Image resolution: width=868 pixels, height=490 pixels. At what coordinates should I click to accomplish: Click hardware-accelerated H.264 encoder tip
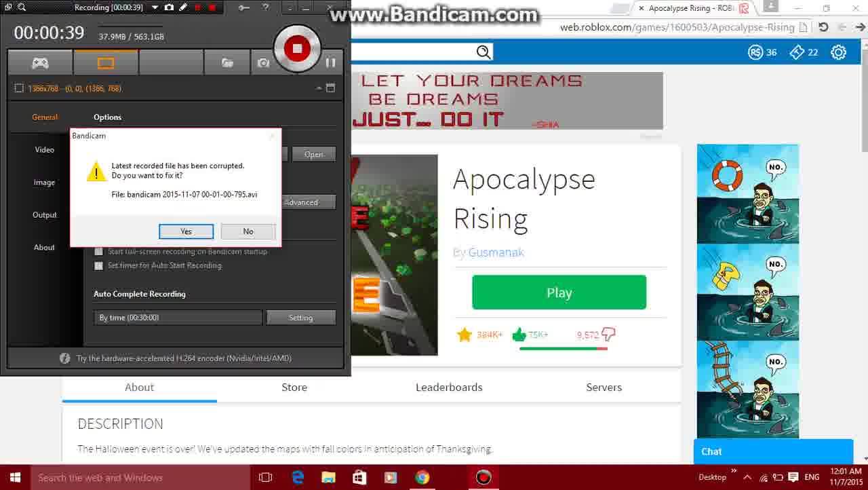(x=184, y=358)
